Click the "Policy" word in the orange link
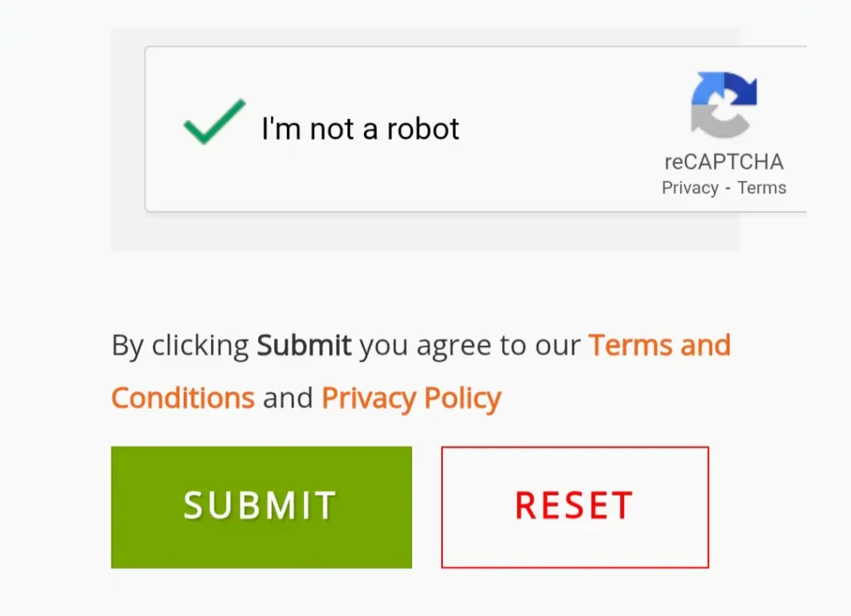 [x=462, y=398]
